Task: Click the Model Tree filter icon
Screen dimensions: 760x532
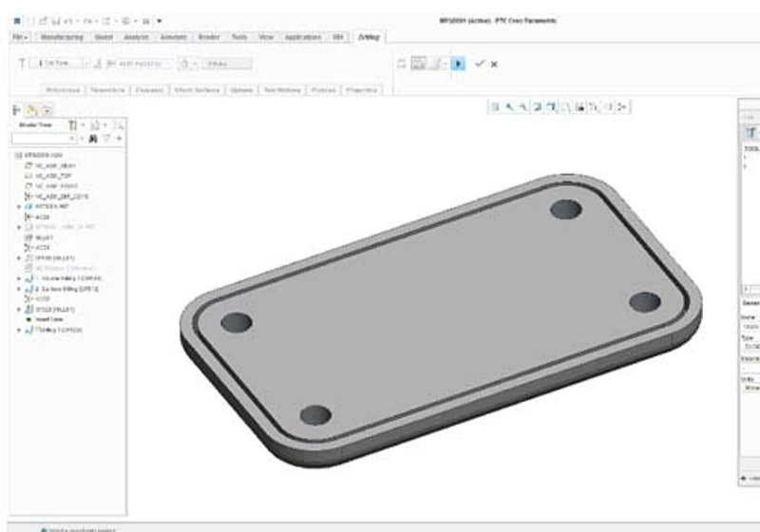Action: click(106, 139)
